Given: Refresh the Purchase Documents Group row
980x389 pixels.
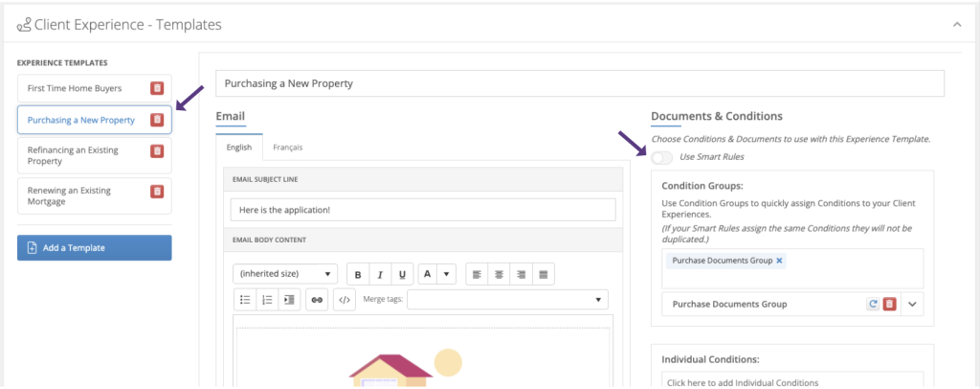Looking at the screenshot, I should coord(873,304).
